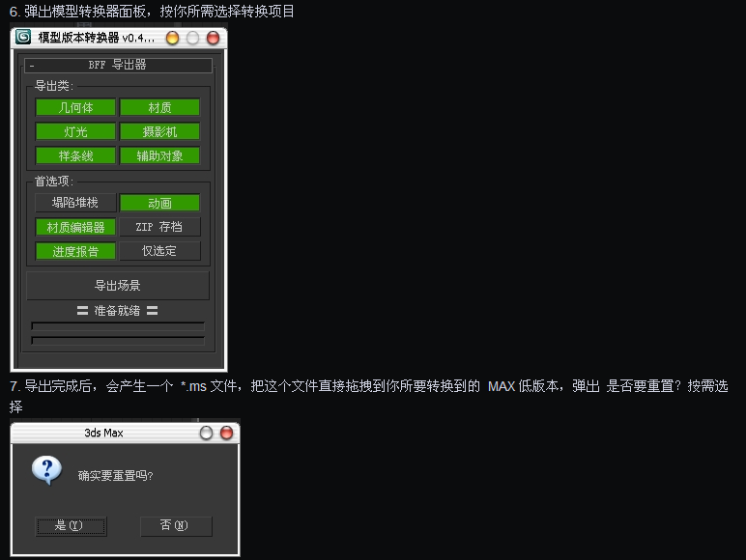
Task: Click the 3ds Max dialog title text
Action: click(103, 433)
